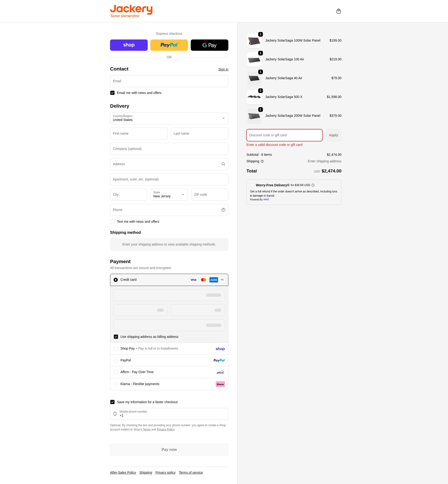Viewport: 448px width, 484px height.
Task: Check out with the PayPal express button
Action: click(169, 45)
